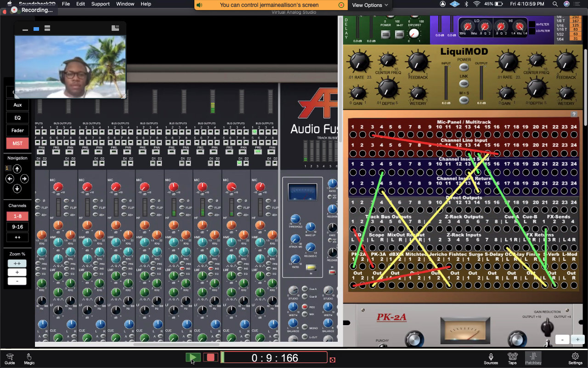Viewport: 588px width, 368px height.
Task: Select the Patchbay view
Action: [x=533, y=358]
